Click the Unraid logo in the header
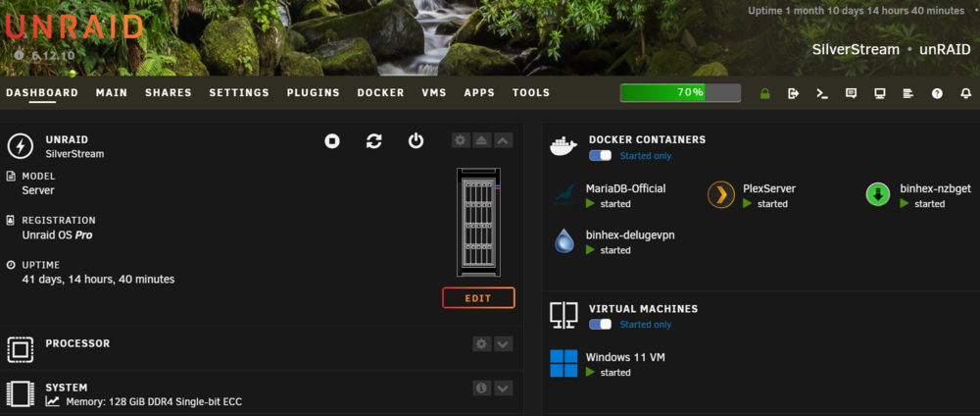 click(73, 26)
